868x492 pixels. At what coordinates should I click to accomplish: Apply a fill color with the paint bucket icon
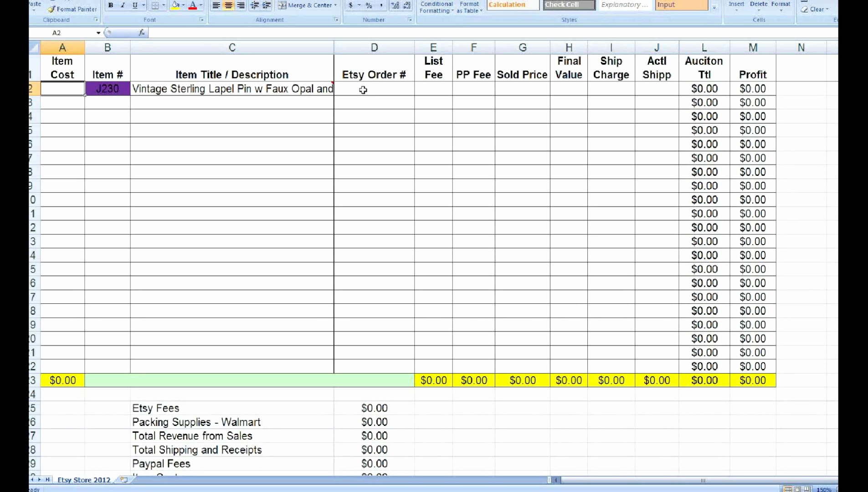176,5
